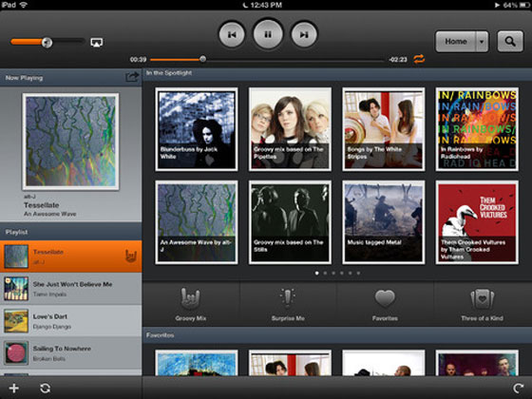Add item with the plus icon
This screenshot has width=532, height=399.
(x=14, y=389)
